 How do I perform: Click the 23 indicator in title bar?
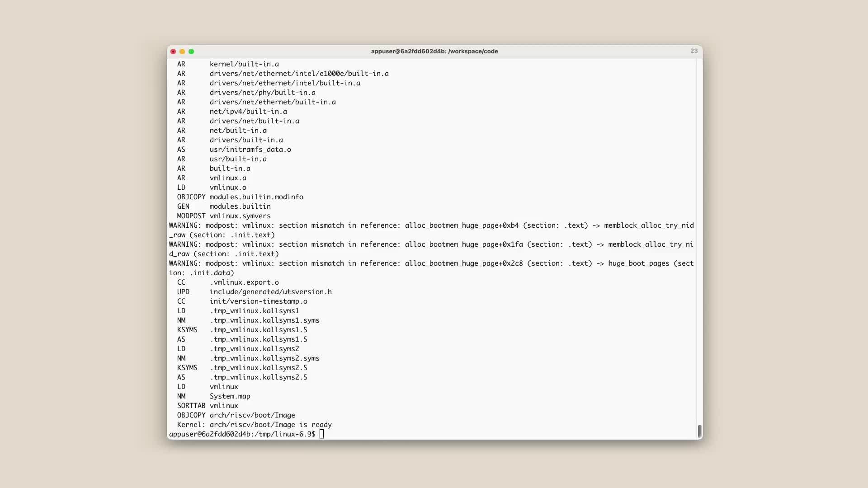point(693,51)
